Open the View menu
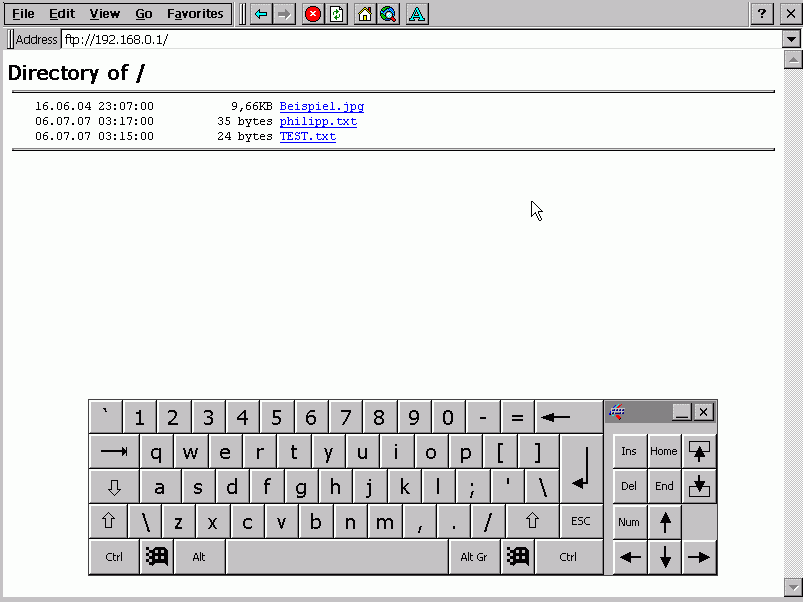Image resolution: width=803 pixels, height=602 pixels. tap(104, 14)
